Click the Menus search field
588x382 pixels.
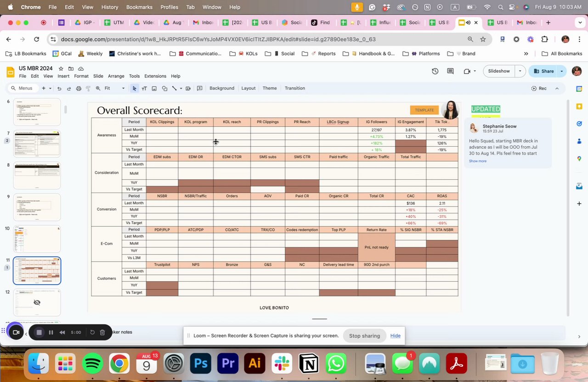(x=22, y=88)
